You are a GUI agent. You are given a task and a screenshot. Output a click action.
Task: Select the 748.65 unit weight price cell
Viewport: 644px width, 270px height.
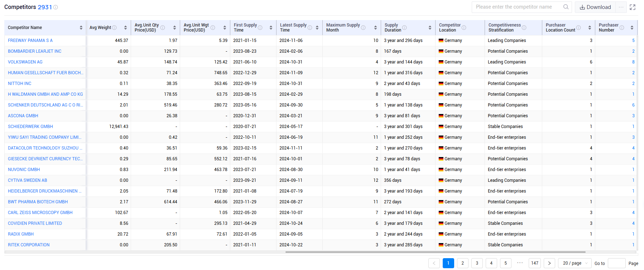click(x=221, y=73)
